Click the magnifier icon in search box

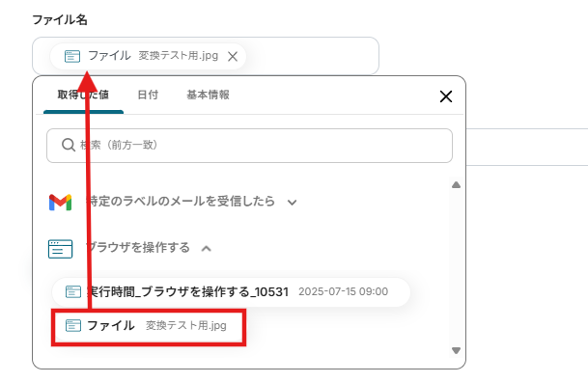(69, 145)
